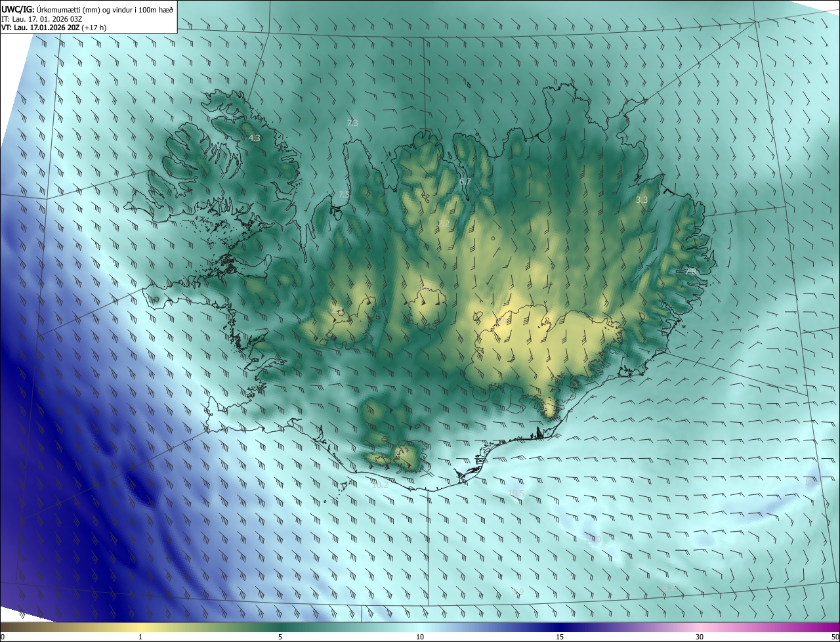Click the "UWC/IG: Úrkomumætti (mm)" title line
This screenshot has width=840, height=642.
coord(87,9)
